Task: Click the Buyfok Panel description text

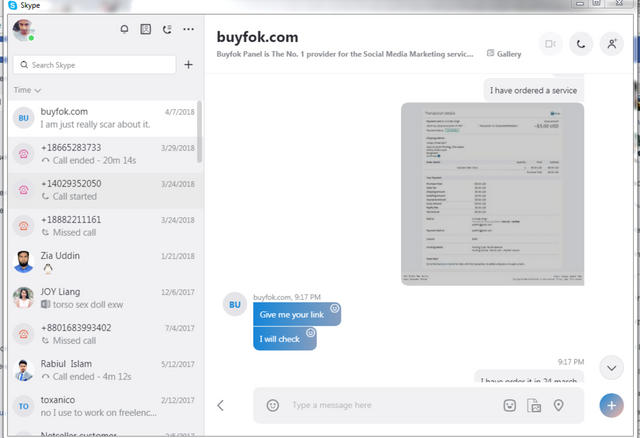Action: click(x=345, y=54)
